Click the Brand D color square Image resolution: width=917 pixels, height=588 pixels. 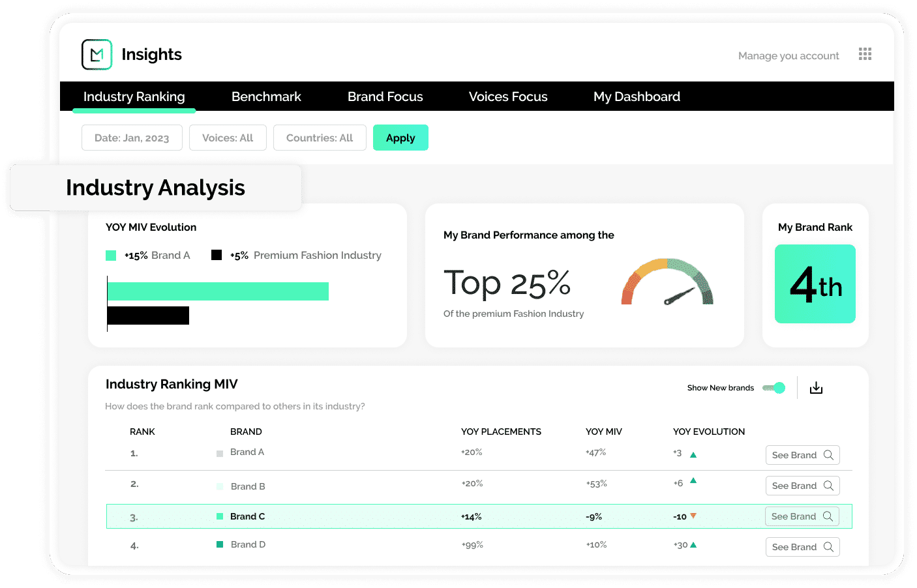[220, 544]
